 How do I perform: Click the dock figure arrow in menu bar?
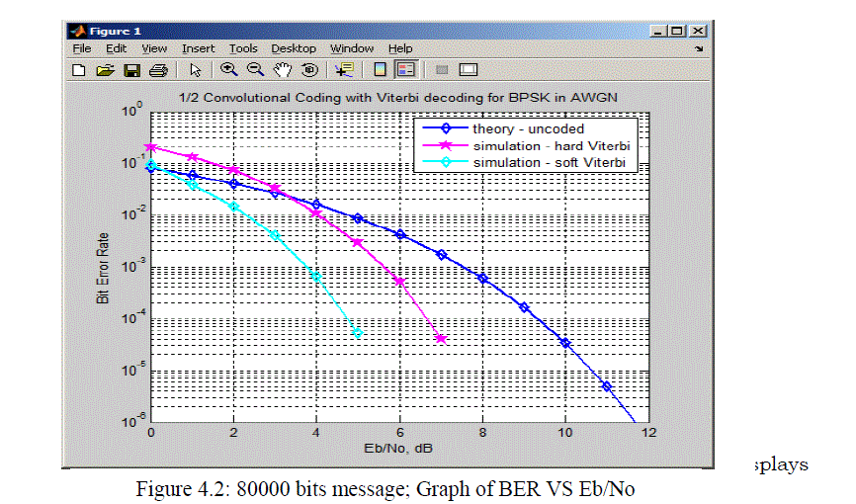point(699,48)
